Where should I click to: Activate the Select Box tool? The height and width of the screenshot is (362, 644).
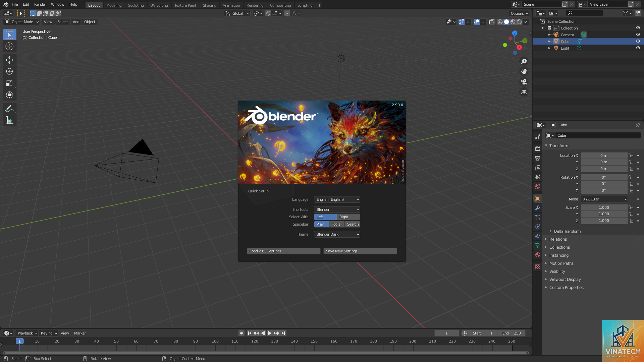click(9, 35)
